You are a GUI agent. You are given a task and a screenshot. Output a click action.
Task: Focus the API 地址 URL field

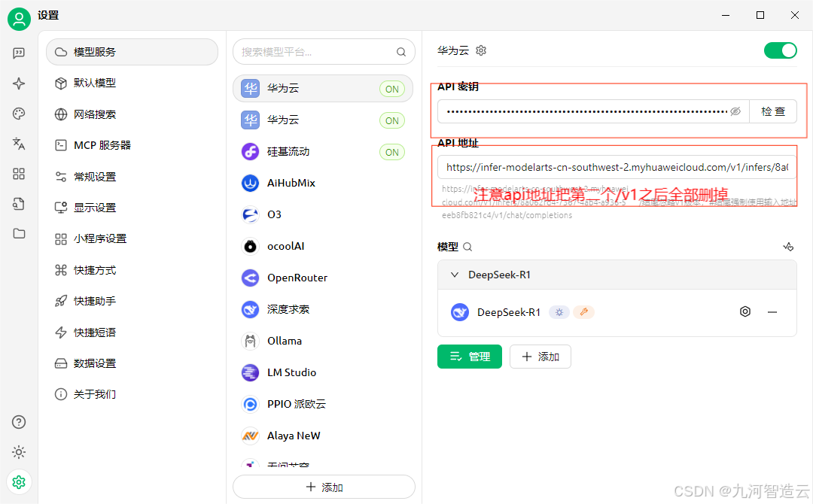pyautogui.click(x=617, y=167)
